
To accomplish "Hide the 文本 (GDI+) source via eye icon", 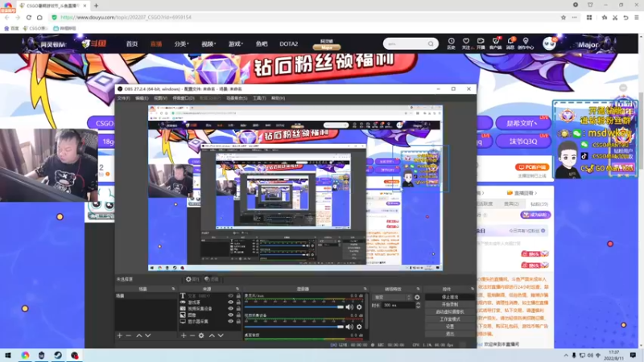I will coord(230,295).
